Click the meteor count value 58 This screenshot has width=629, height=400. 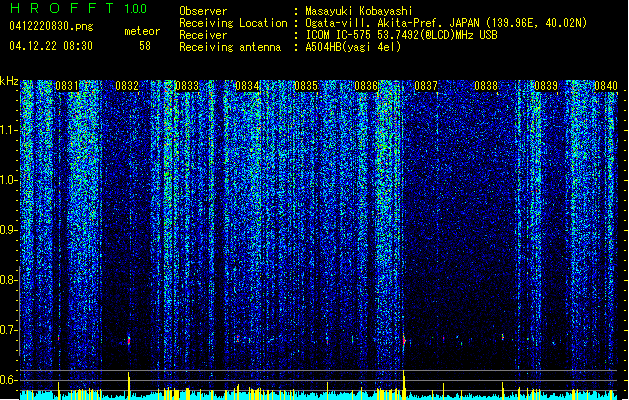[x=145, y=46]
